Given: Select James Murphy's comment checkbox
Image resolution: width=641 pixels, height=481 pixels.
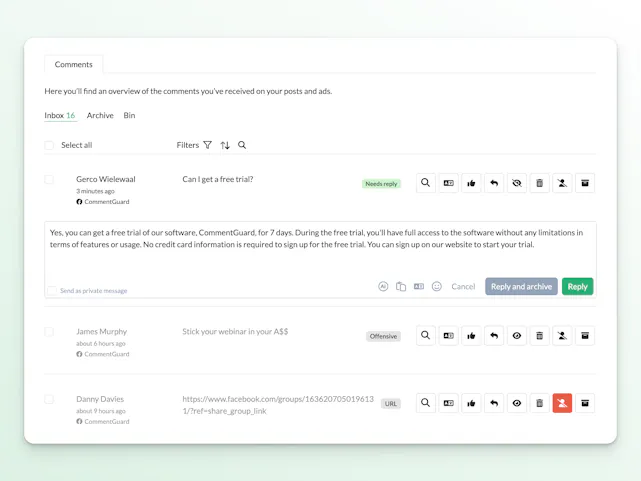Looking at the screenshot, I should point(50,332).
